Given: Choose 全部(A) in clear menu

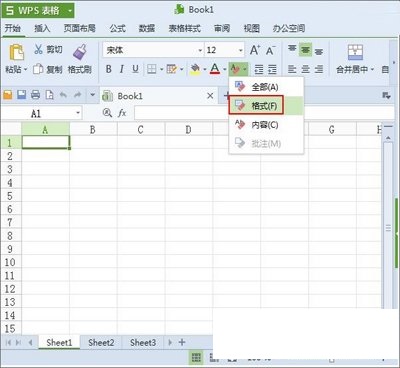Looking at the screenshot, I should click(266, 87).
